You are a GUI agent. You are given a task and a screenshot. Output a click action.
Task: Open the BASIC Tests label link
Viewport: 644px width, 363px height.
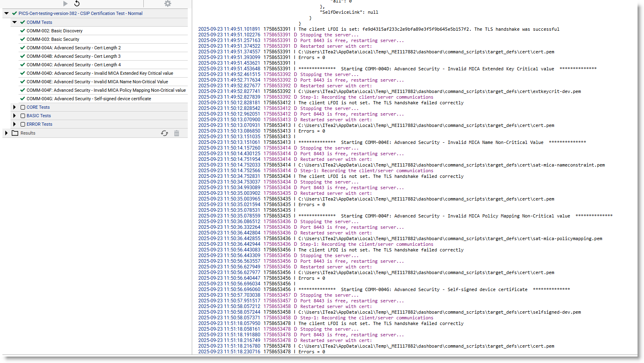39,116
